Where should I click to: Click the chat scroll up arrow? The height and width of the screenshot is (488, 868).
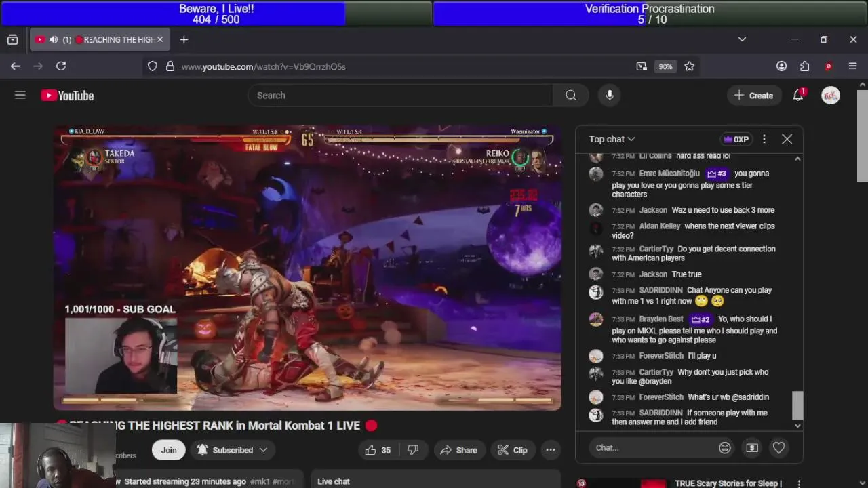[797, 158]
